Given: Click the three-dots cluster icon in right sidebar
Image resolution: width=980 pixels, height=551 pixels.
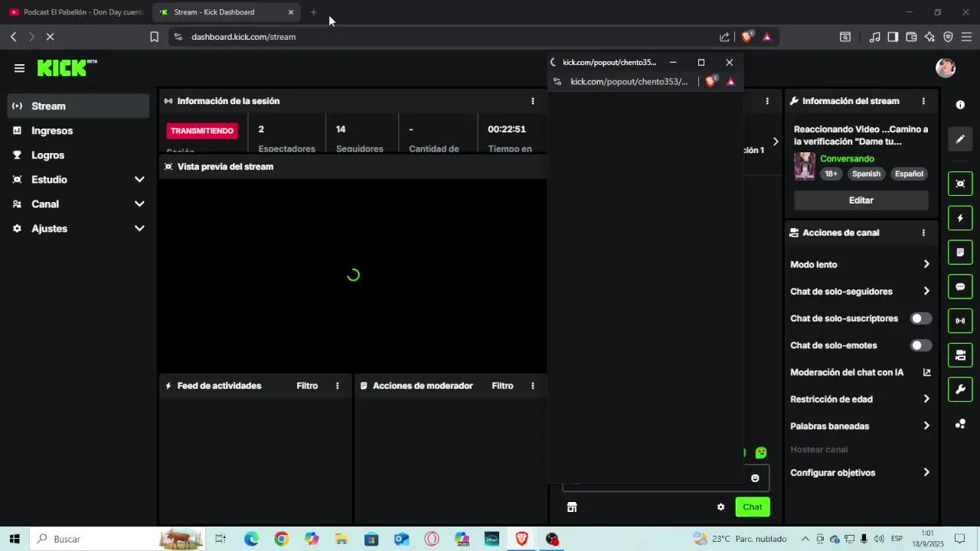Looking at the screenshot, I should 960,424.
